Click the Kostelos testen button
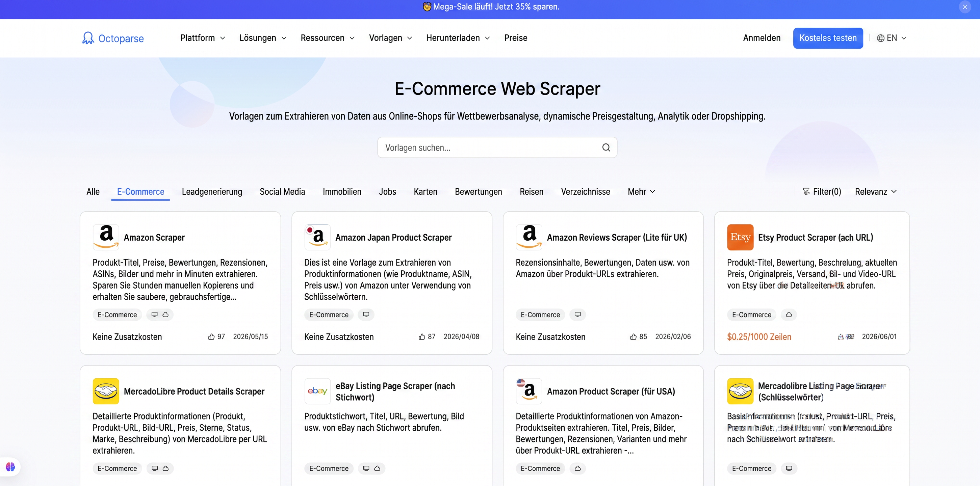 pyautogui.click(x=828, y=38)
